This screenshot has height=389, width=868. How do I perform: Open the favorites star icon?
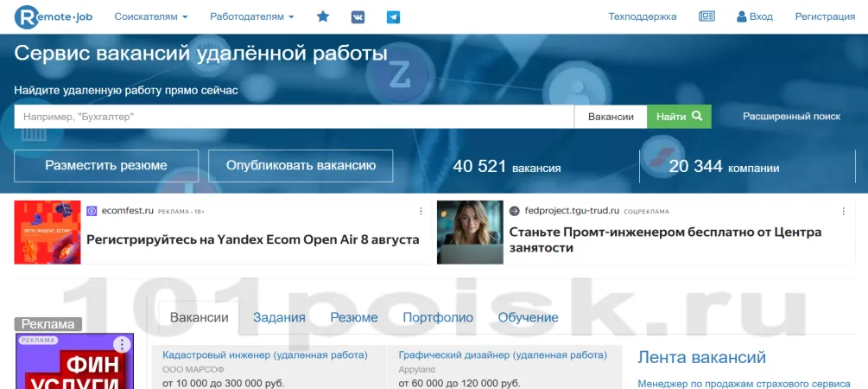(323, 16)
